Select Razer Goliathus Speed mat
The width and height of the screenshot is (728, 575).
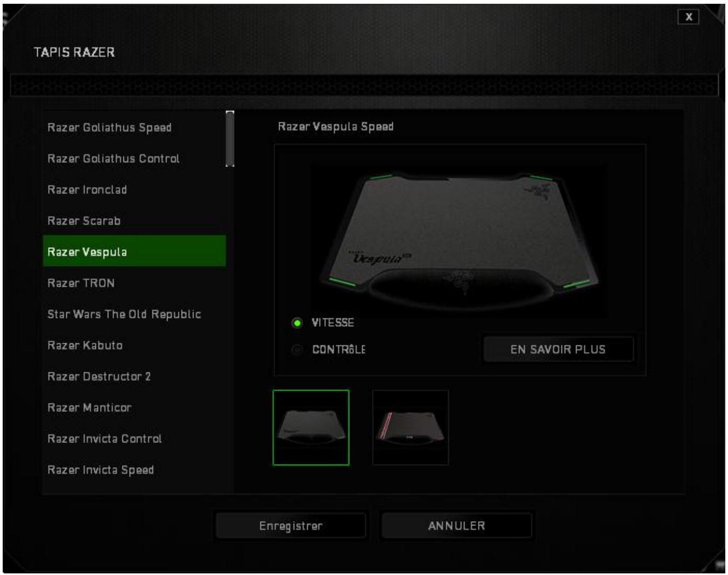point(134,128)
